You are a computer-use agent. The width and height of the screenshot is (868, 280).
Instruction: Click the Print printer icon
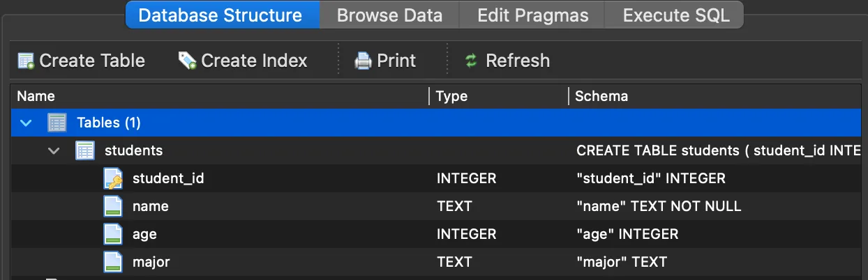point(363,61)
